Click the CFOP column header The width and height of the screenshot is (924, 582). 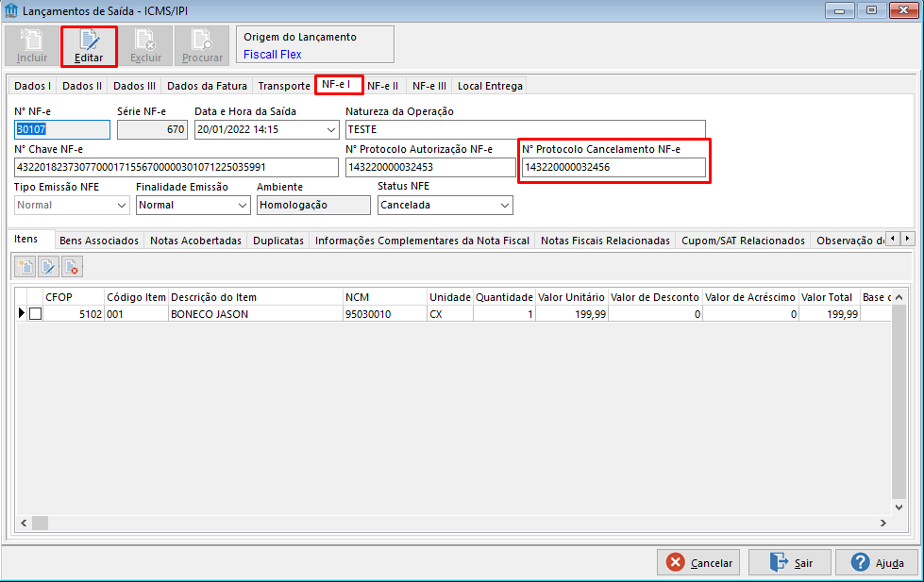pos(74,297)
